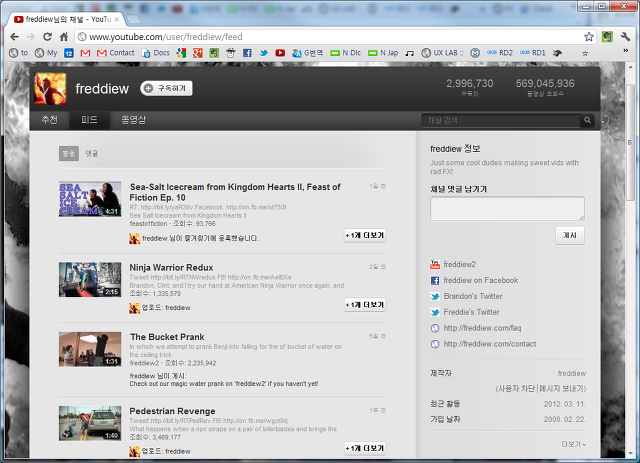Viewport: 640px width, 463px height.
Task: Open the Facebook bookmark in the bookmarks bar
Action: coord(247,53)
